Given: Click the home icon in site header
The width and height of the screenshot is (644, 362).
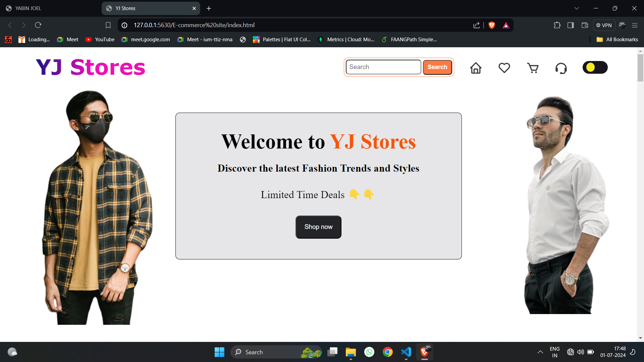Looking at the screenshot, I should 476,68.
